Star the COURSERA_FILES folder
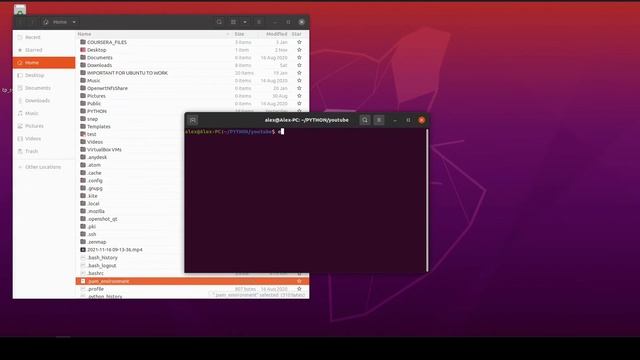The height and width of the screenshot is (360, 640). tap(299, 42)
